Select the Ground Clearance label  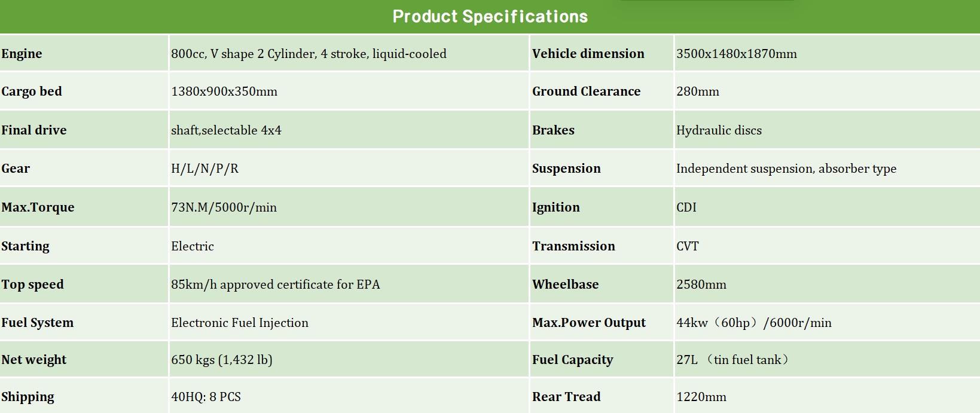586,91
